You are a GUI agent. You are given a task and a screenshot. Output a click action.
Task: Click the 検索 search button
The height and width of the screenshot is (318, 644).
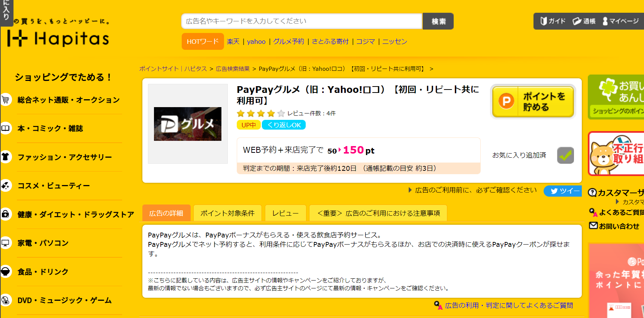[x=438, y=21]
